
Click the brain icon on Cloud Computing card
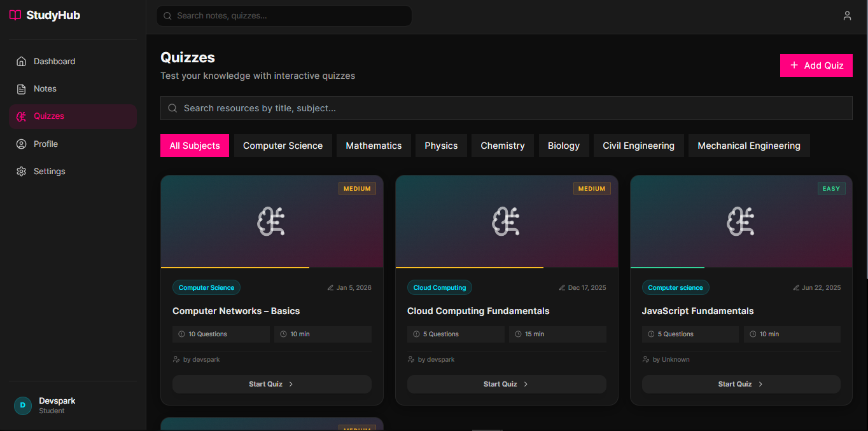coord(506,222)
